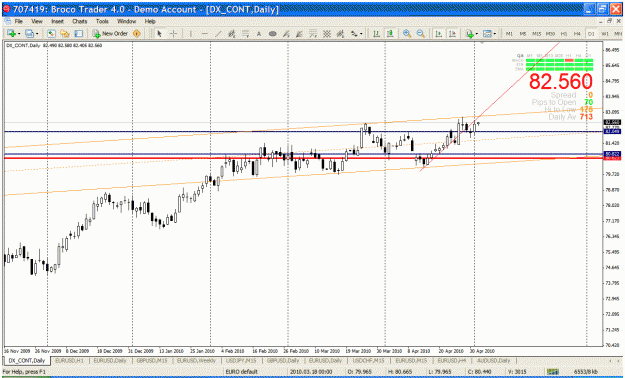625x378 pixels.
Task: Click the EURO default profile in status bar
Action: tap(242, 372)
